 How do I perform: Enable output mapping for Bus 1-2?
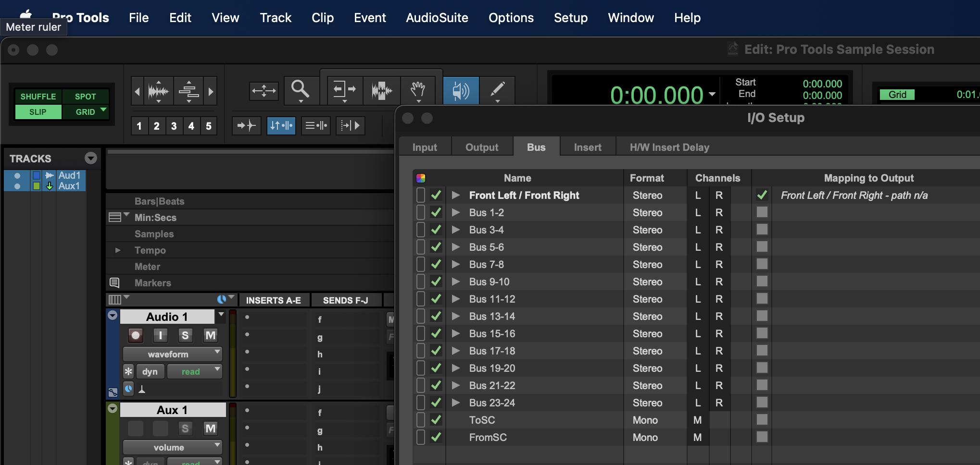[762, 212]
